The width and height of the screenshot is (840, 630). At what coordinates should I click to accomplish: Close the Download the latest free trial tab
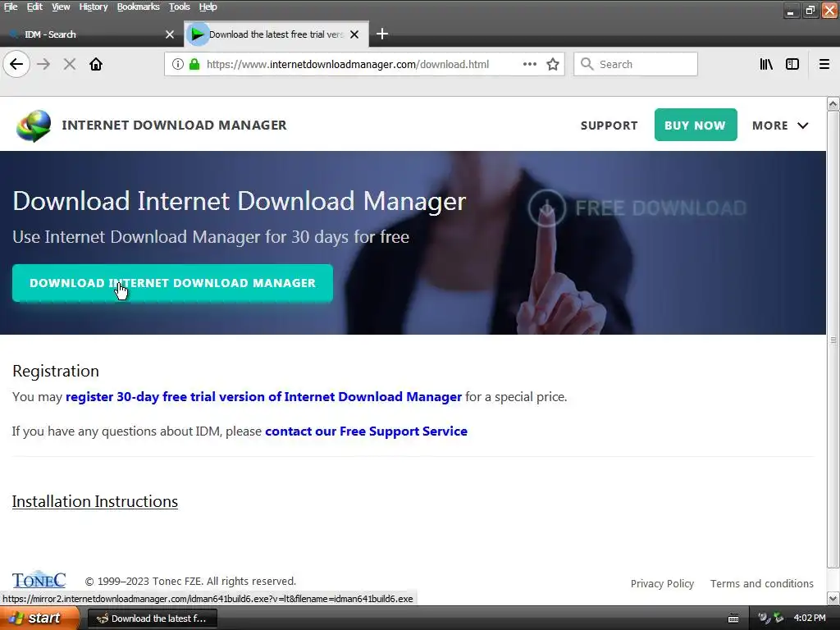point(354,34)
